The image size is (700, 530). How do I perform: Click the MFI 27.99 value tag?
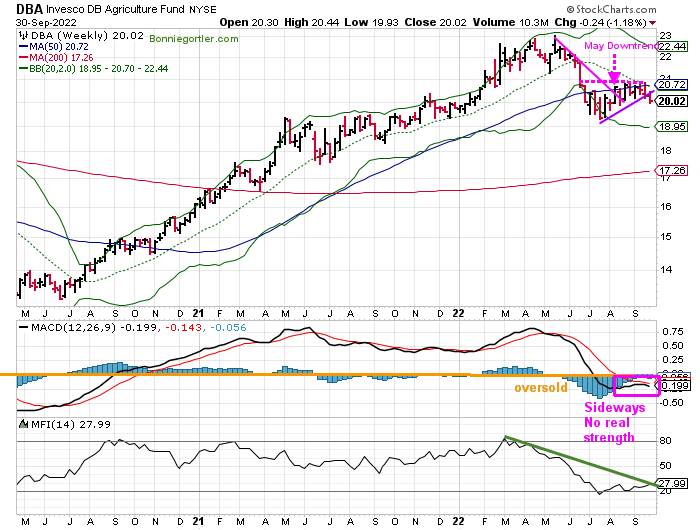coord(672,484)
